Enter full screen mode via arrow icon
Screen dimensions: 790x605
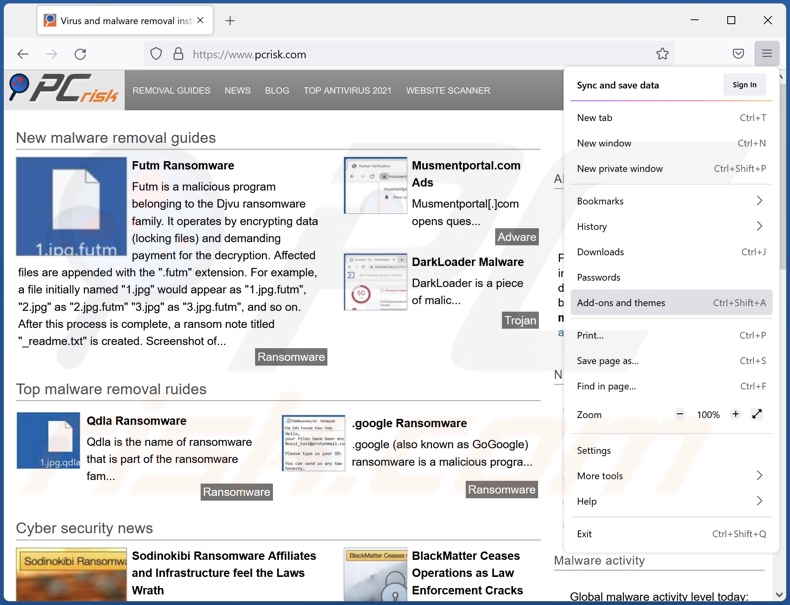coord(757,414)
